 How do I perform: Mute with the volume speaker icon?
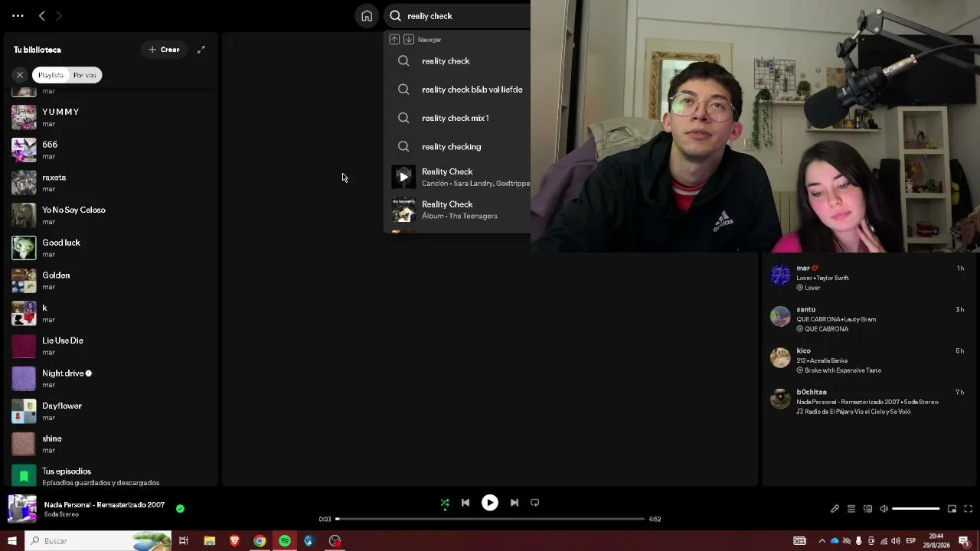coord(884,509)
